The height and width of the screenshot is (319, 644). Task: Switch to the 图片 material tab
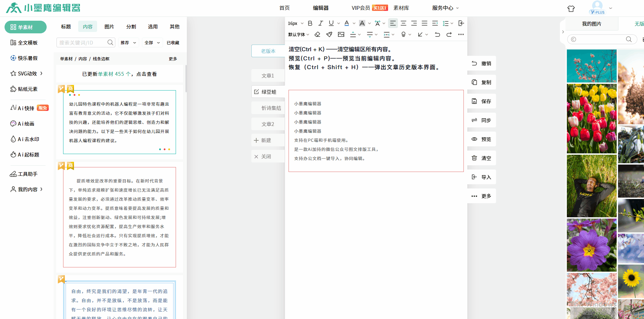click(109, 27)
